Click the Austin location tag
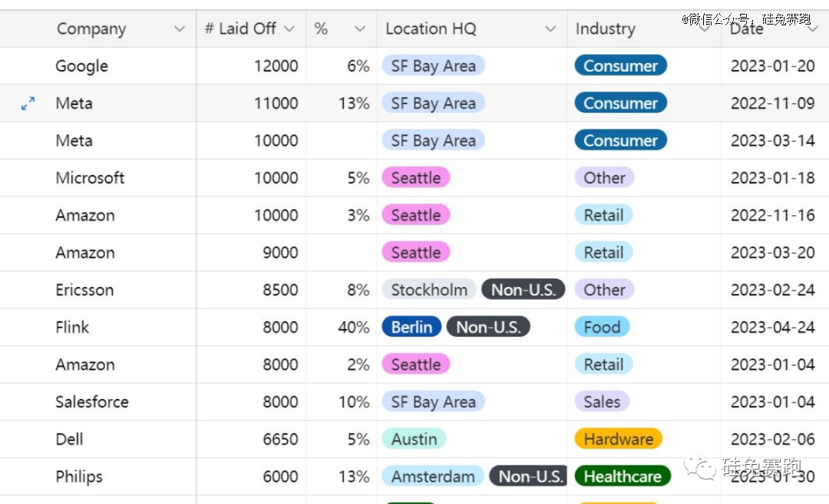Screen dimensions: 829x504 pos(414,439)
